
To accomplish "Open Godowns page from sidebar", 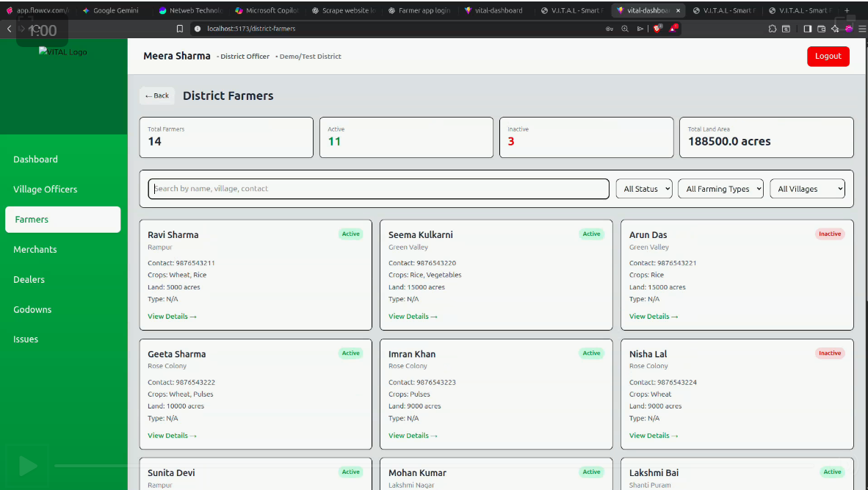I will [x=32, y=309].
